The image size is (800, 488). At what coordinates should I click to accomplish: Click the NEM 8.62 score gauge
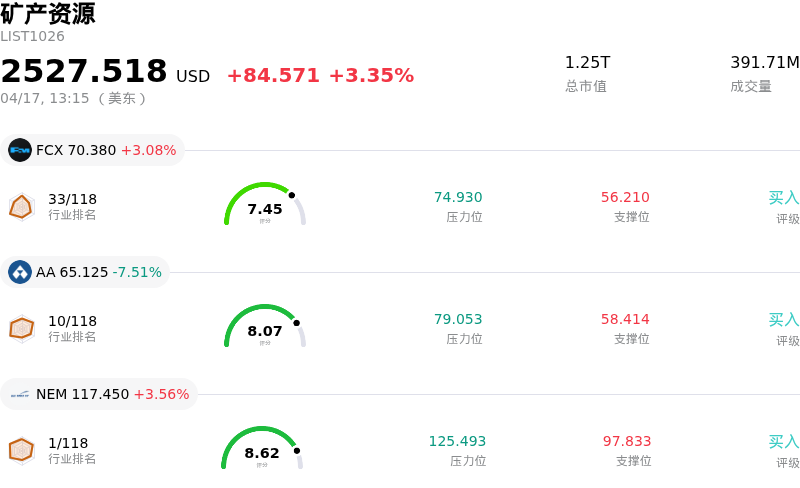(x=262, y=449)
